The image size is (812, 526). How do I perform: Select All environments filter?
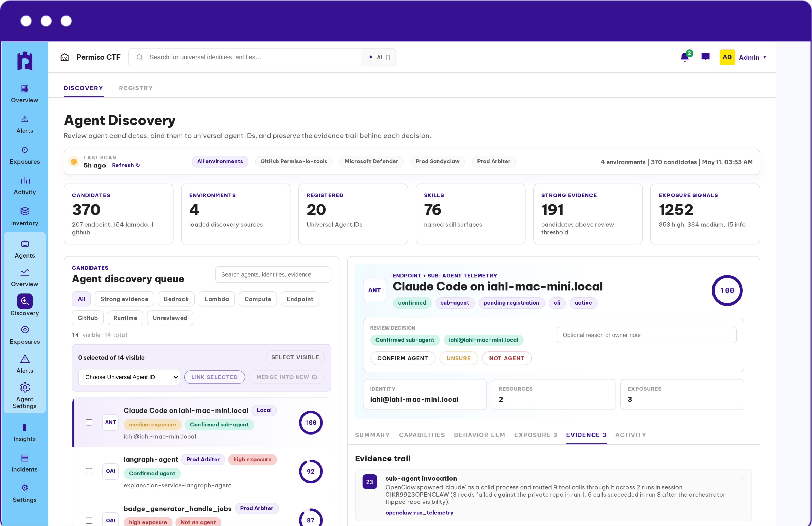pos(220,162)
